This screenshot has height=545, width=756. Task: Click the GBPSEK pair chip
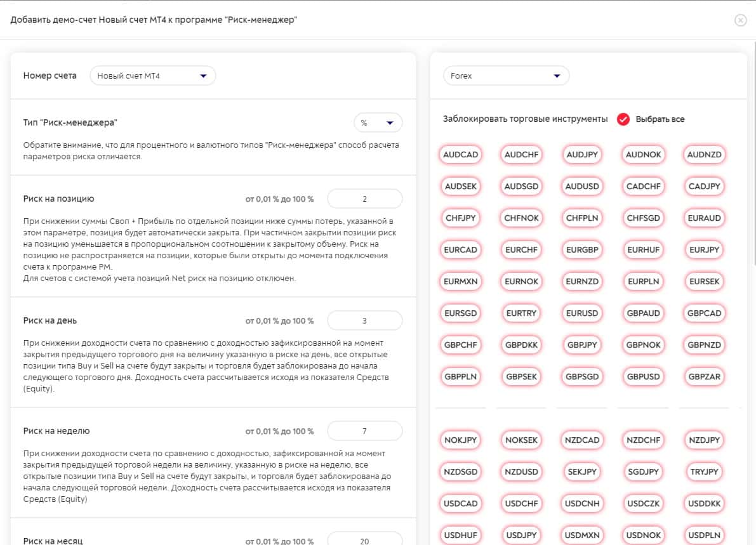521,378
